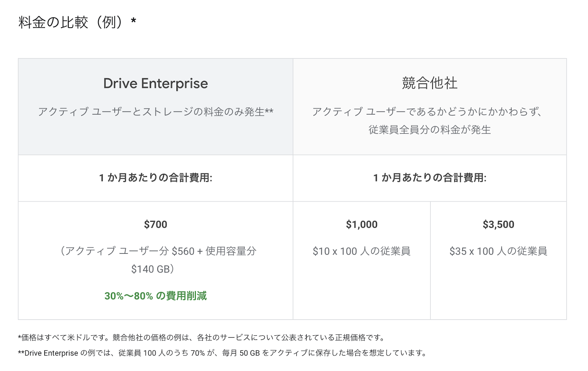
Task: Click Drive Enterprise's 1 か月あたりの合計費用 label
Action: [x=155, y=178]
